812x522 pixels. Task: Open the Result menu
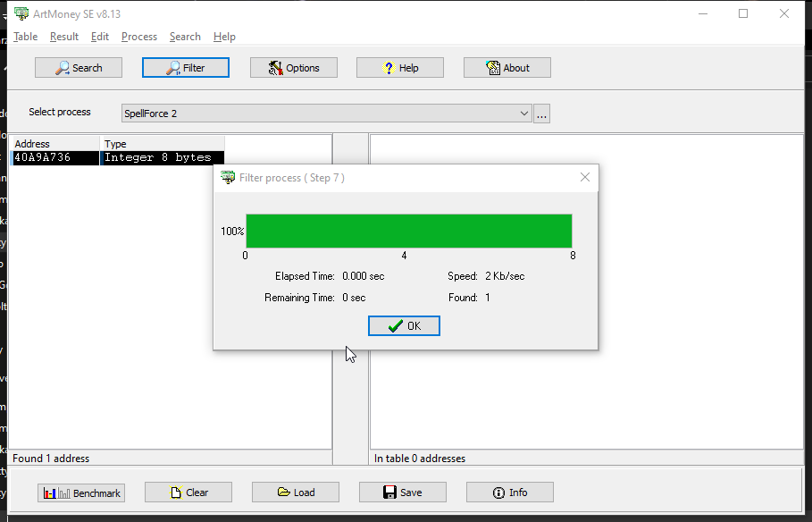coord(64,37)
